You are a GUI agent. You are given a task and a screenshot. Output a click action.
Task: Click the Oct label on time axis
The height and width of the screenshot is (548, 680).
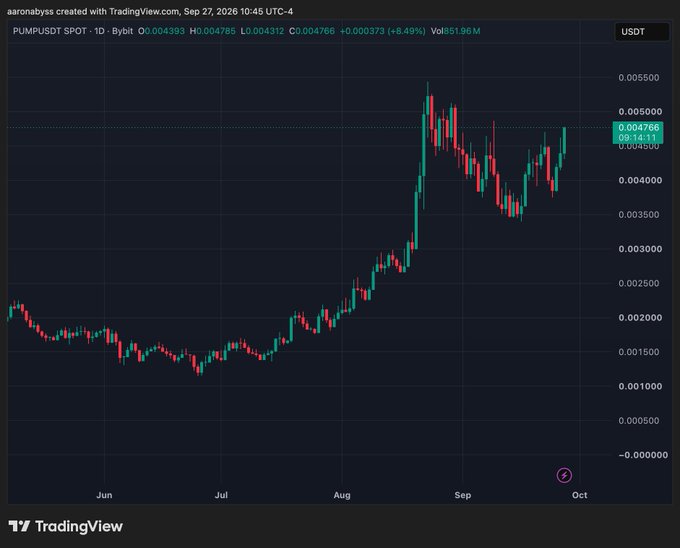click(579, 495)
